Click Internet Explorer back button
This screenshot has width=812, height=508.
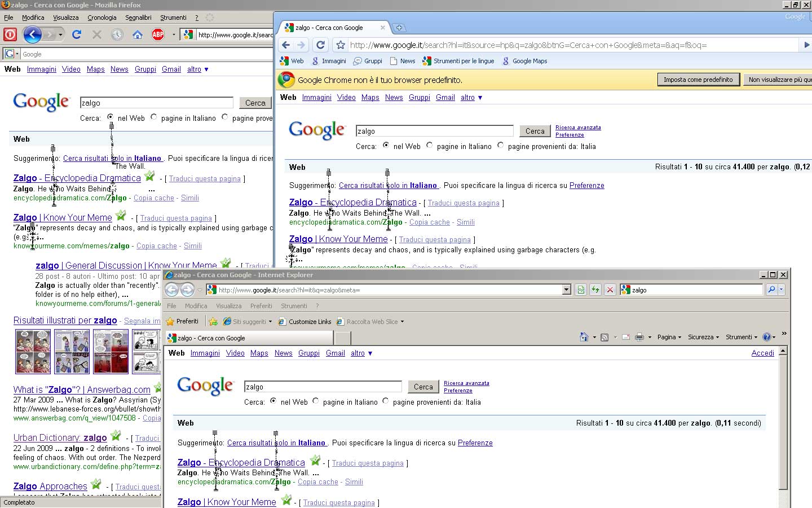pyautogui.click(x=172, y=290)
